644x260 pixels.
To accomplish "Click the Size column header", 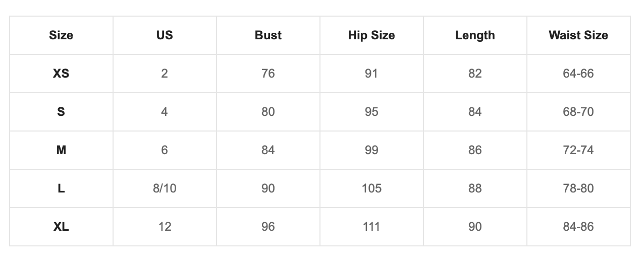I will pyautogui.click(x=61, y=35).
